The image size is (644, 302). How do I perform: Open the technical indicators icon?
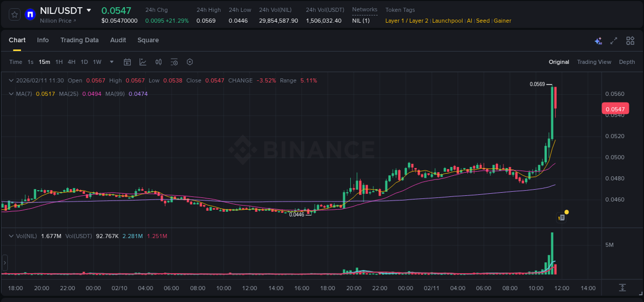tap(143, 62)
